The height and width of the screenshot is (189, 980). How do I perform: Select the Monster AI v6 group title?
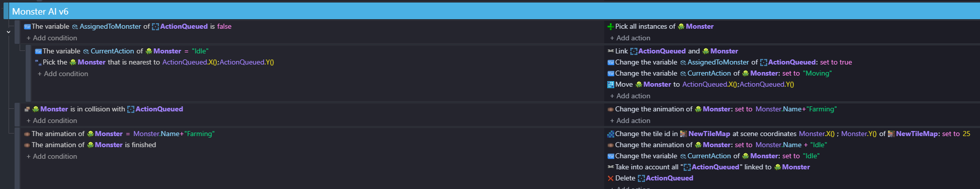pyautogui.click(x=40, y=11)
